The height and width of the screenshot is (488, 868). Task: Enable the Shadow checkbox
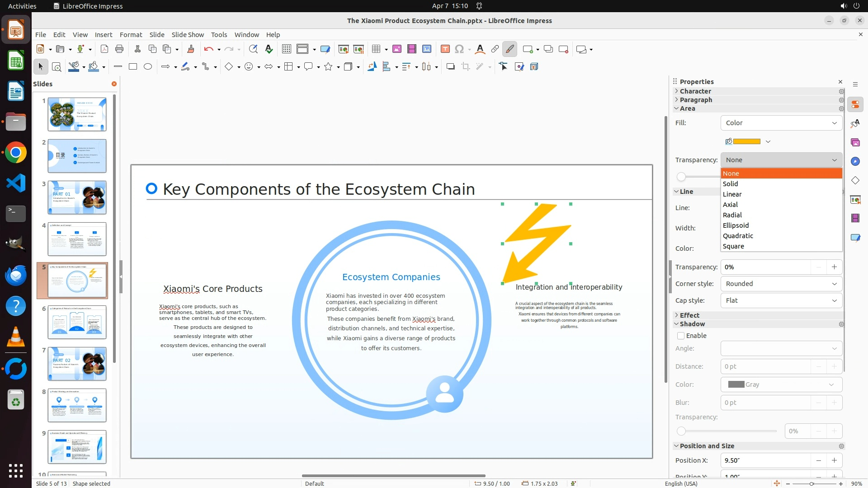tap(681, 336)
